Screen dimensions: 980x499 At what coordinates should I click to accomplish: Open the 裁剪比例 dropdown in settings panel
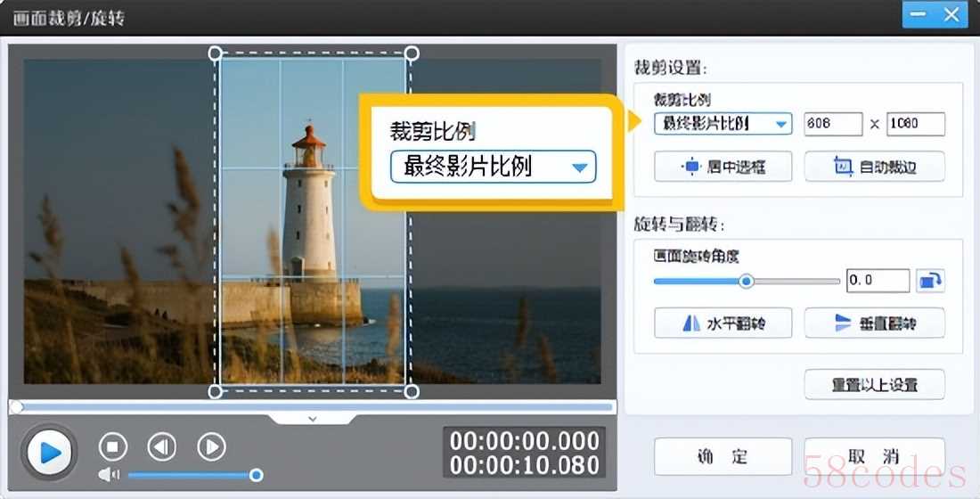(723, 124)
